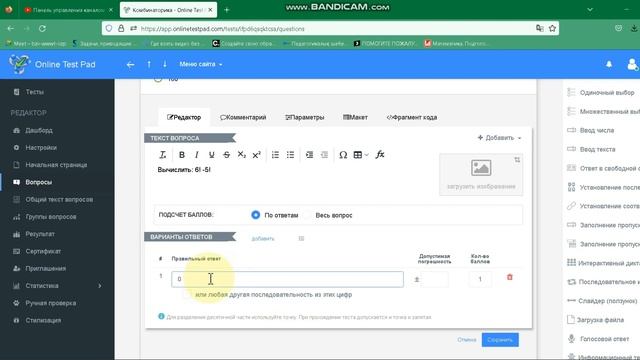Upload an image for the question
Image resolution: width=640 pixels, height=360 pixels.
coord(481,175)
